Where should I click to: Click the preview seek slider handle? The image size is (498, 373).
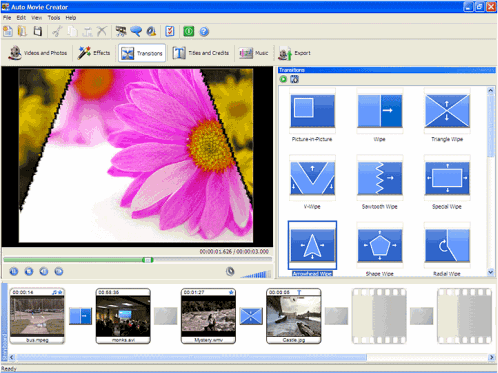click(x=147, y=260)
